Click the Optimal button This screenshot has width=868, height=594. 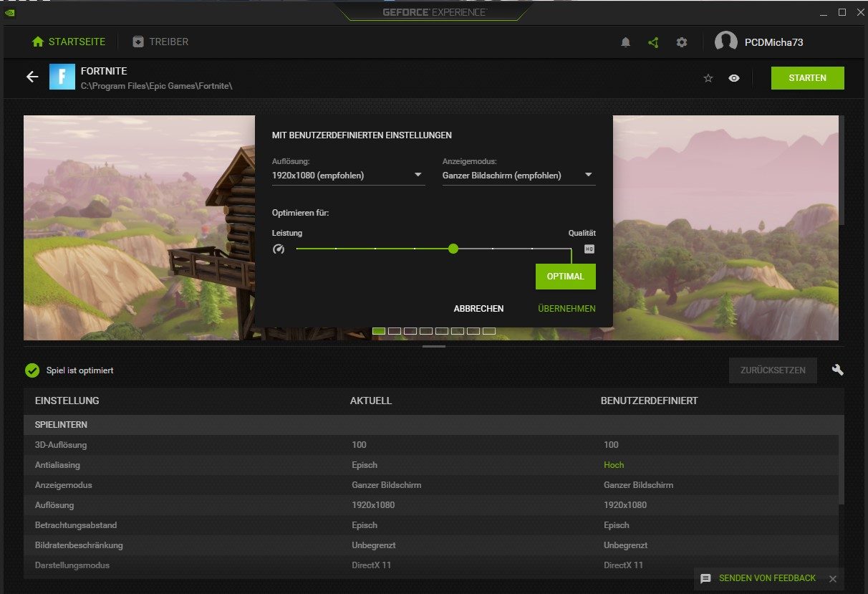pos(566,277)
